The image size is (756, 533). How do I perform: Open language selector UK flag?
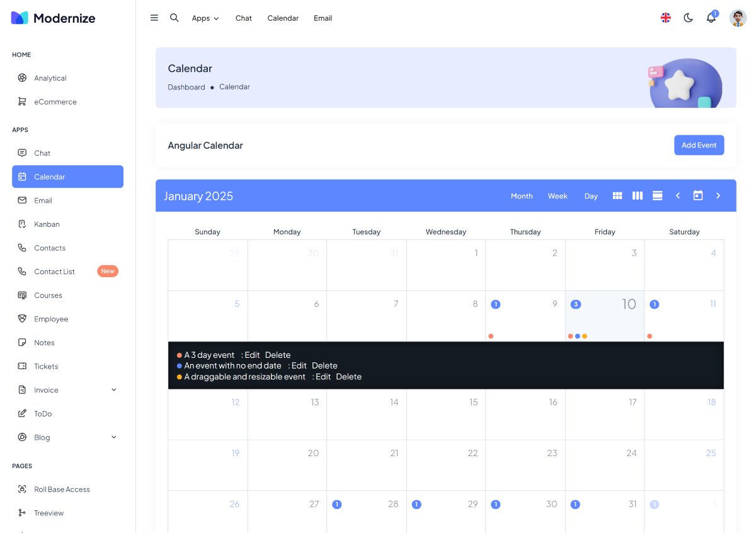[x=665, y=18]
